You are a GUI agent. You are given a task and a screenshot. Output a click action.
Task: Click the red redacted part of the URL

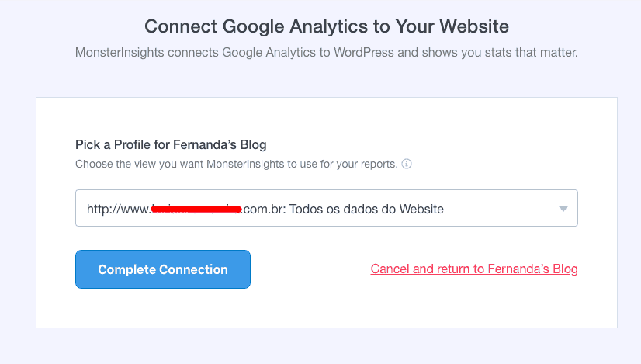point(196,210)
